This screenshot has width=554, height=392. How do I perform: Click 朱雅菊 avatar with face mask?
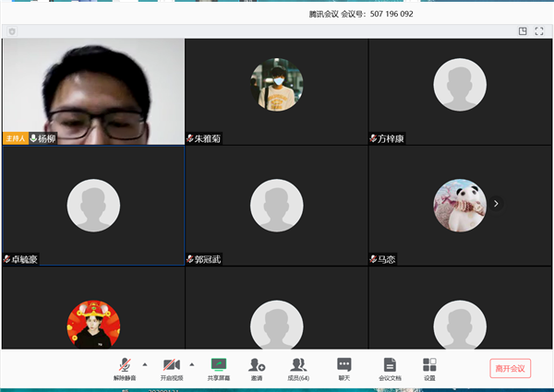pos(277,85)
